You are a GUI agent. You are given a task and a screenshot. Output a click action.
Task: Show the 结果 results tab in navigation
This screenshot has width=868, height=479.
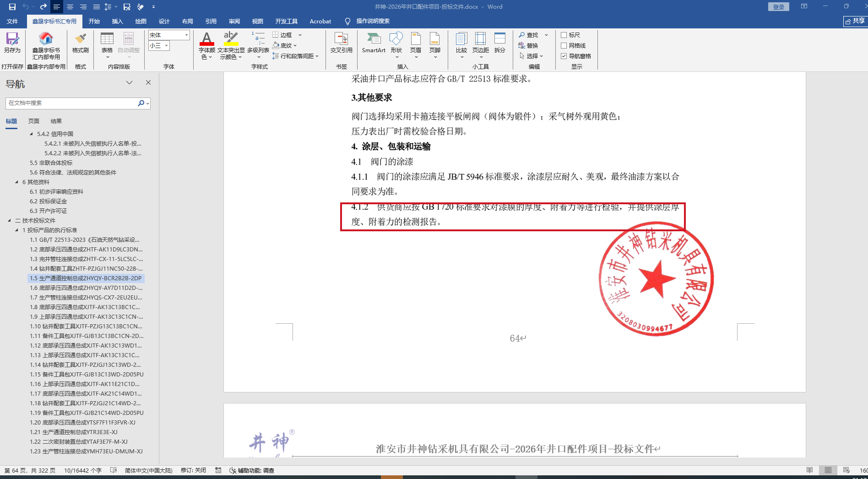[56, 121]
